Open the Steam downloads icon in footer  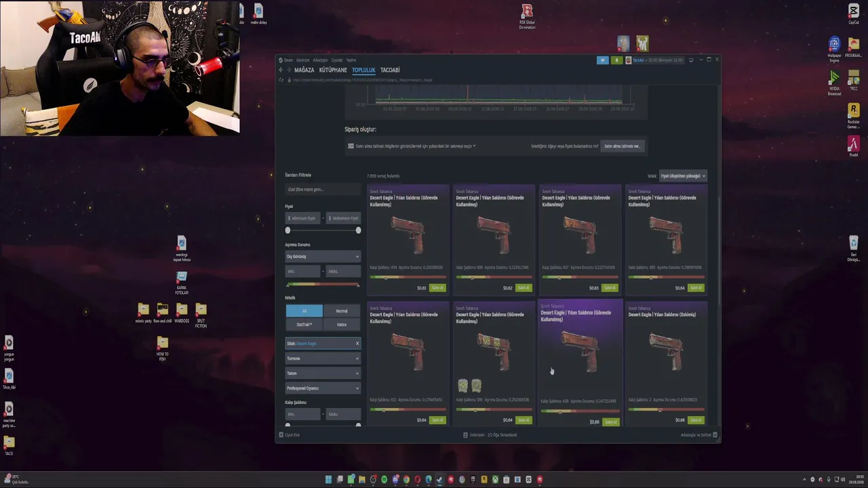click(x=465, y=435)
